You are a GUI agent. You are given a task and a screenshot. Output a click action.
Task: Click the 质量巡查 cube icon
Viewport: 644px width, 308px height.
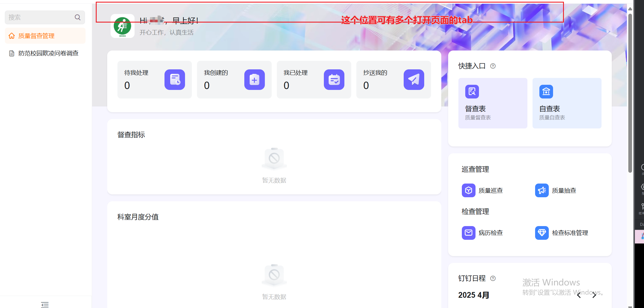point(469,190)
